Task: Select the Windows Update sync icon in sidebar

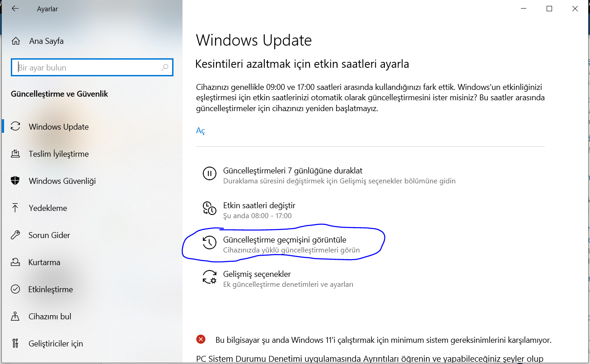Action: 15,126
